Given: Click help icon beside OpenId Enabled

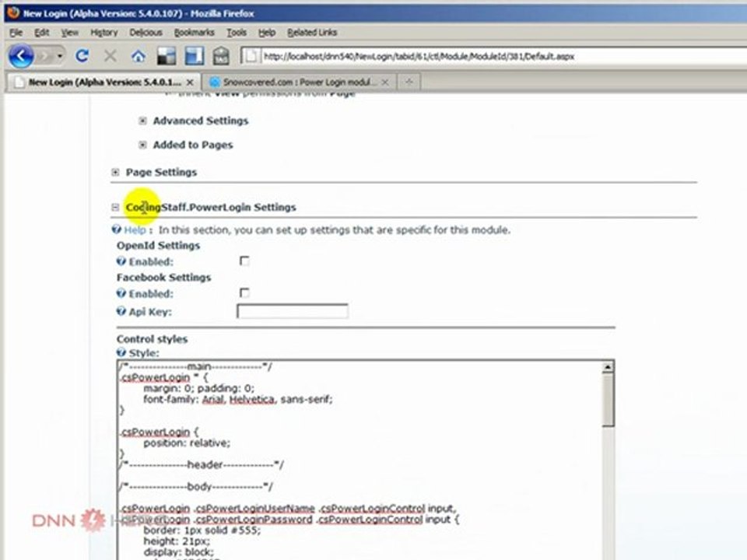Looking at the screenshot, I should (121, 261).
